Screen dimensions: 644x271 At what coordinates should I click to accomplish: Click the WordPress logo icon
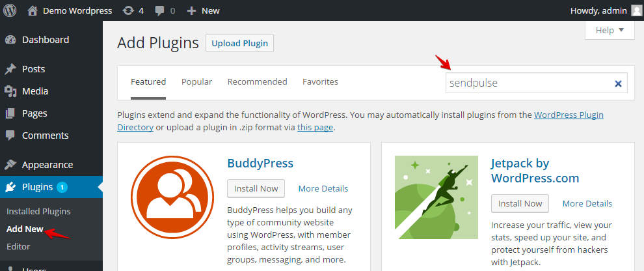[10, 10]
